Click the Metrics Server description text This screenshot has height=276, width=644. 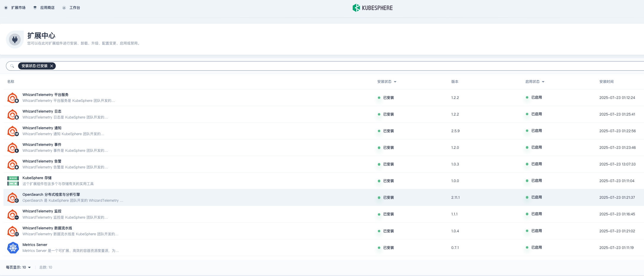pyautogui.click(x=71, y=251)
